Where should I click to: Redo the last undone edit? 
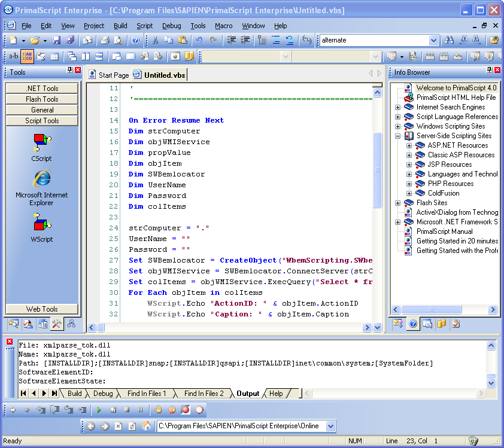click(213, 40)
